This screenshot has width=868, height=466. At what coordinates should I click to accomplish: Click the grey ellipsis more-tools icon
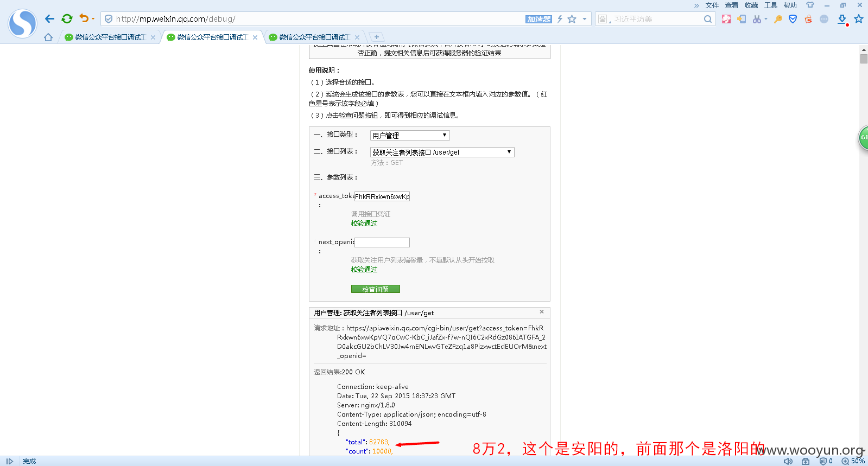[824, 19]
